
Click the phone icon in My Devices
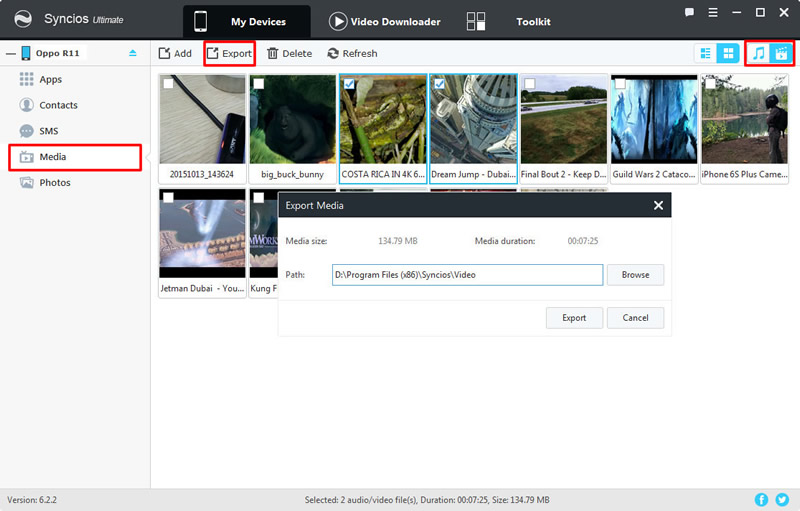201,21
